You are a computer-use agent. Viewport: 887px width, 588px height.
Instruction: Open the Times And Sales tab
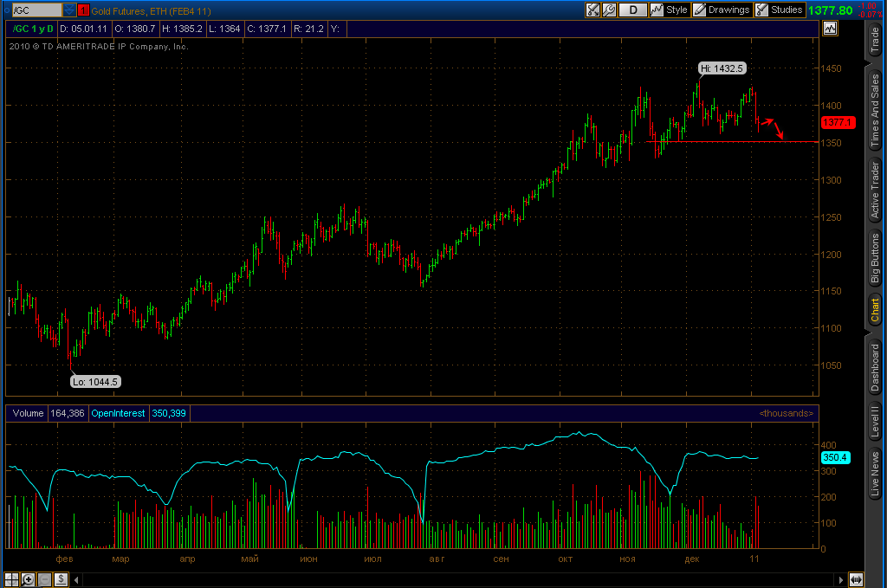875,111
